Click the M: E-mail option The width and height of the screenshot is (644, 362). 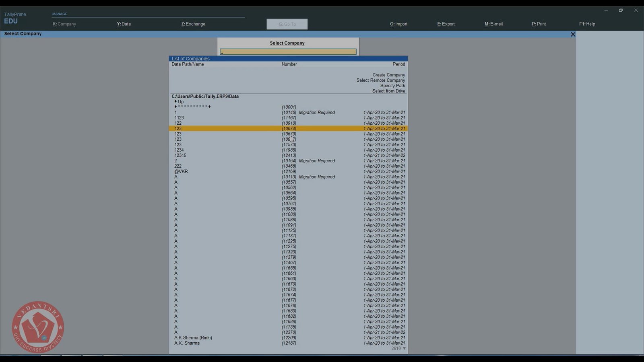click(493, 24)
